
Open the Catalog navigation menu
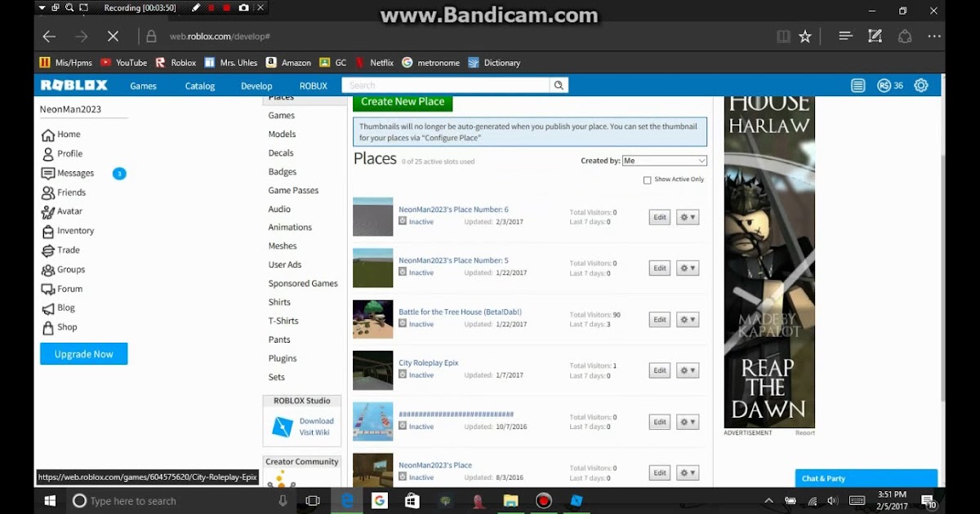200,86
